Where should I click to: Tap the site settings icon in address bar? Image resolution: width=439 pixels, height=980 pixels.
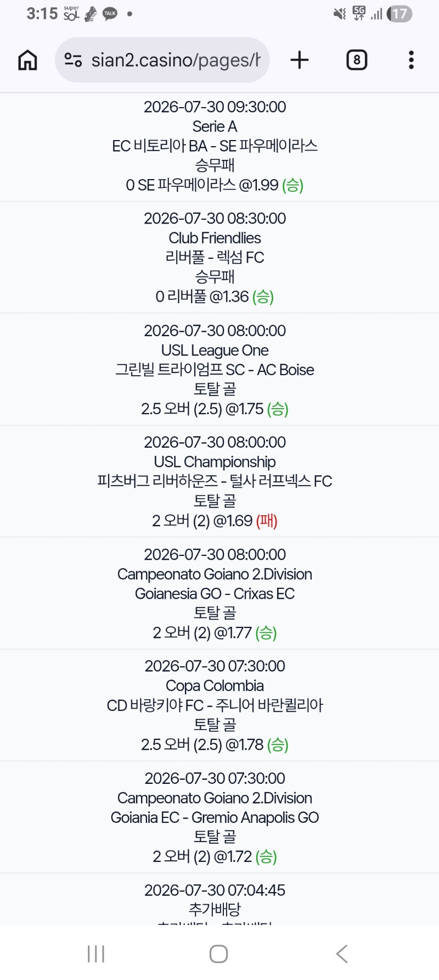click(73, 60)
